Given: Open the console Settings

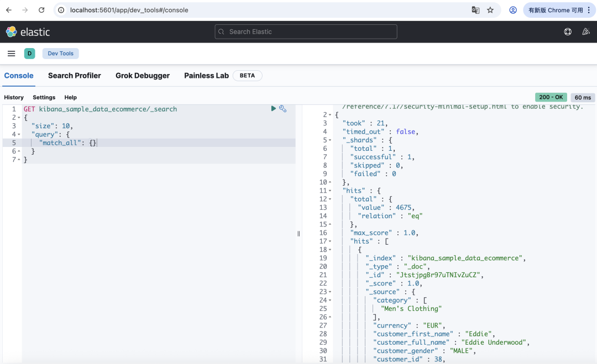Looking at the screenshot, I should pyautogui.click(x=44, y=97).
